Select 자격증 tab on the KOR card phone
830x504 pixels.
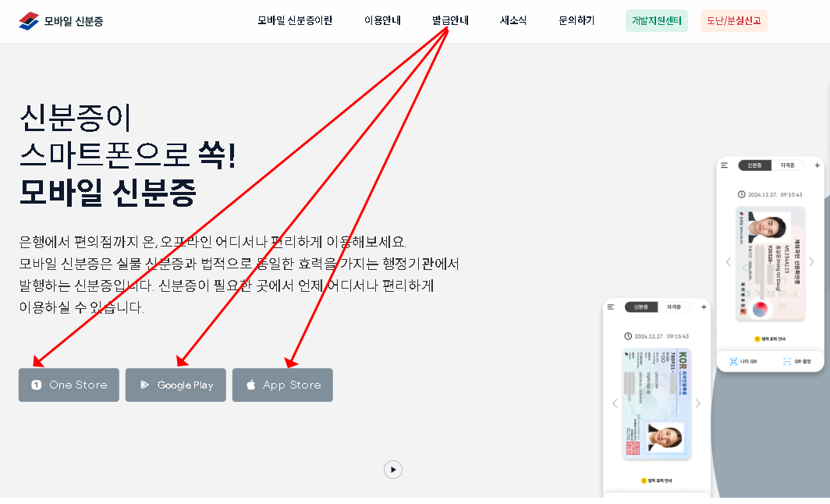point(674,307)
